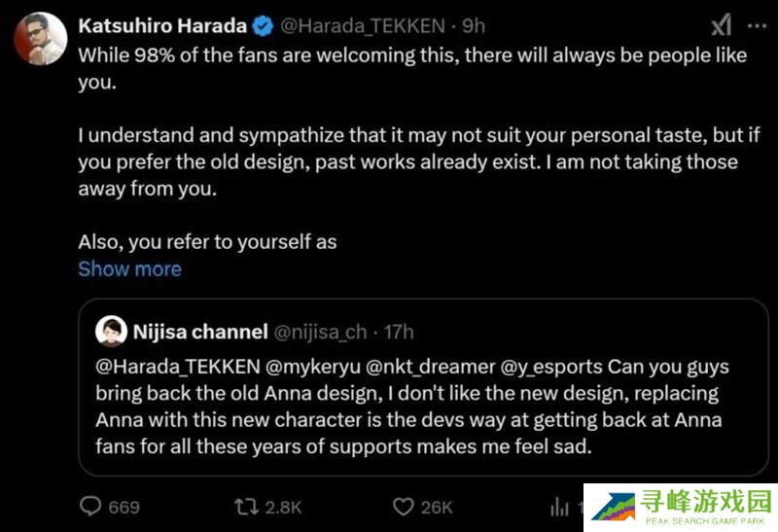This screenshot has width=778, height=532.
Task: Click the reply speech bubble icon
Action: [90, 506]
